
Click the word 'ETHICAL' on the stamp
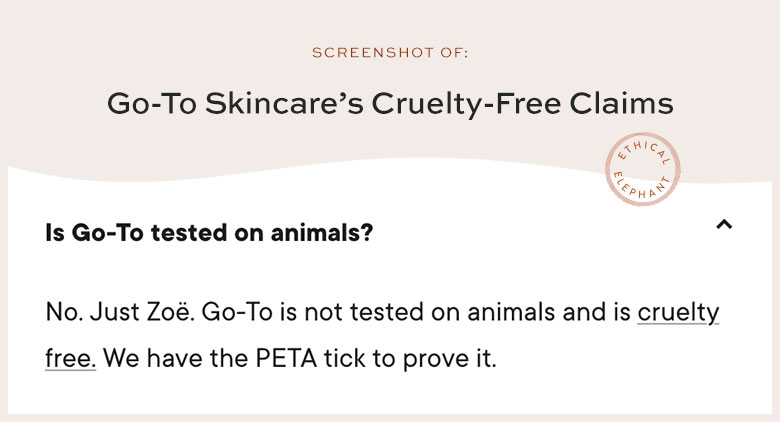(645, 151)
